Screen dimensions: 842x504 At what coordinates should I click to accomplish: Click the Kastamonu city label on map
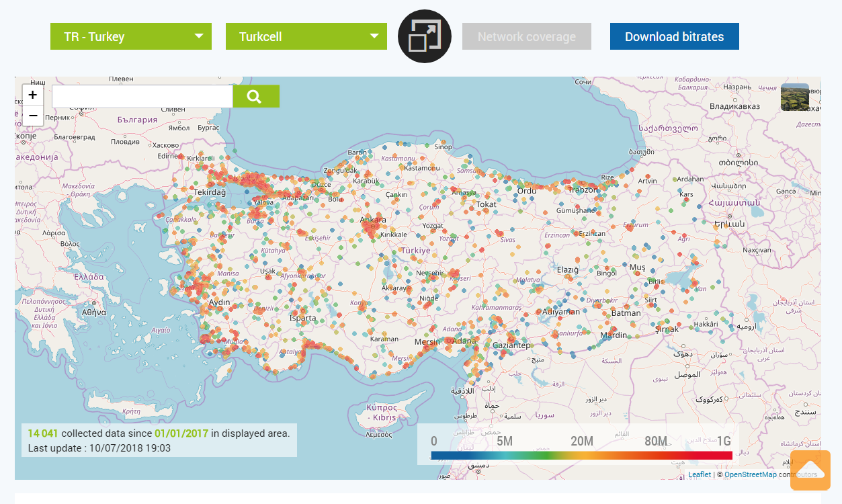[x=421, y=167]
